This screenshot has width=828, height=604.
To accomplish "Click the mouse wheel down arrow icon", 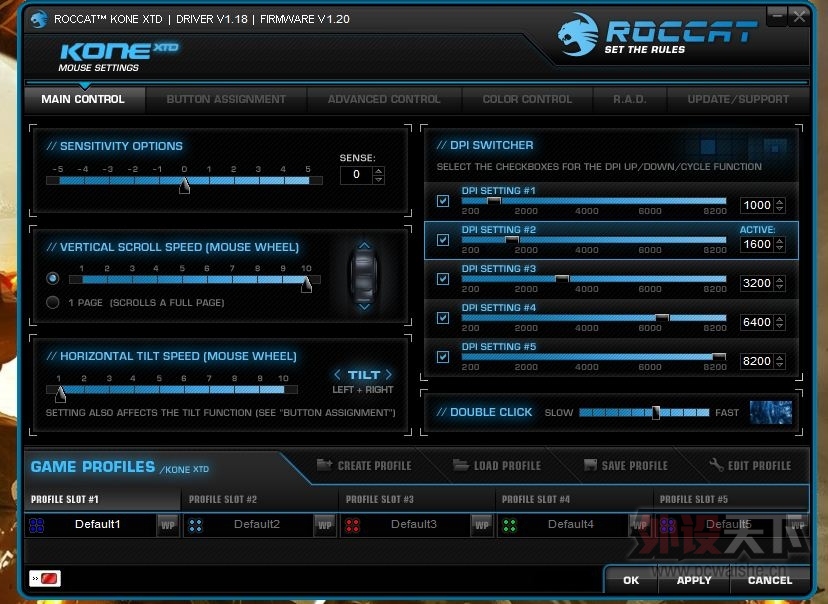I will [x=364, y=307].
